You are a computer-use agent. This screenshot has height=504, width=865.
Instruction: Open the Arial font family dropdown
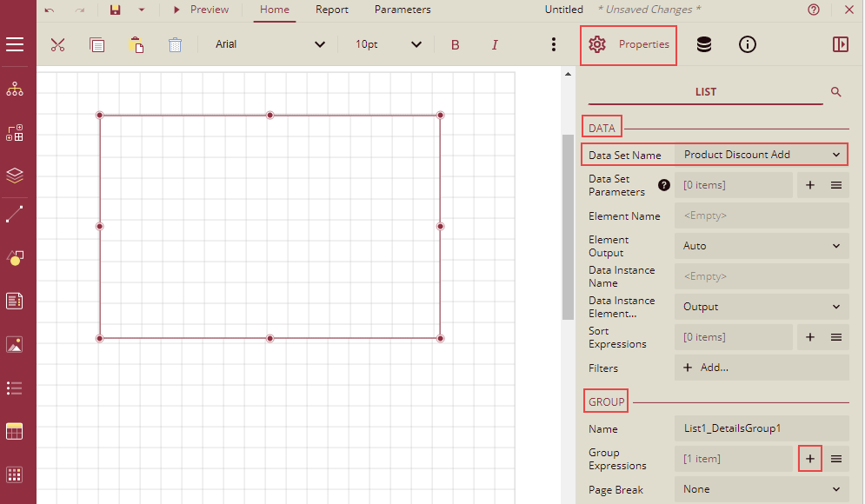(270, 44)
